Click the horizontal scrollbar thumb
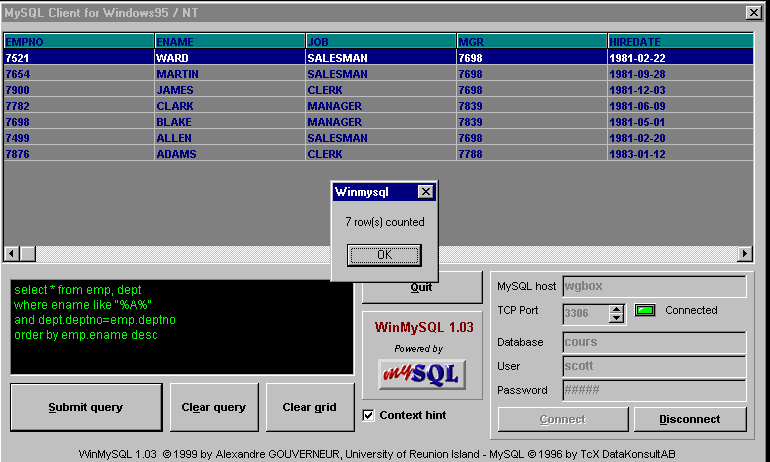Viewport: 770px width, 462px height. [28, 254]
